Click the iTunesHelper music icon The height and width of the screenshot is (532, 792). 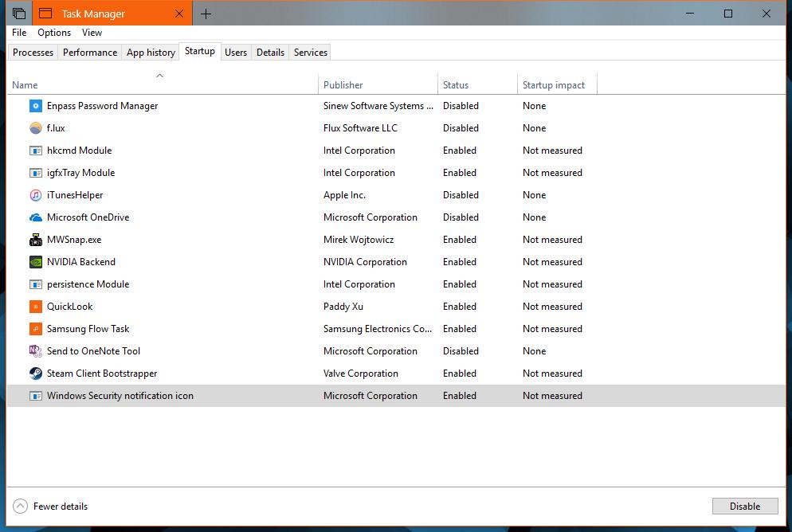pos(35,195)
